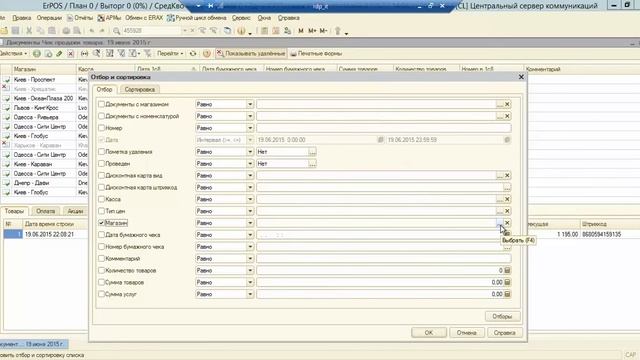Click the pencil edit icon in document toolbar
This screenshot has width=640, height=360.
(59, 53)
